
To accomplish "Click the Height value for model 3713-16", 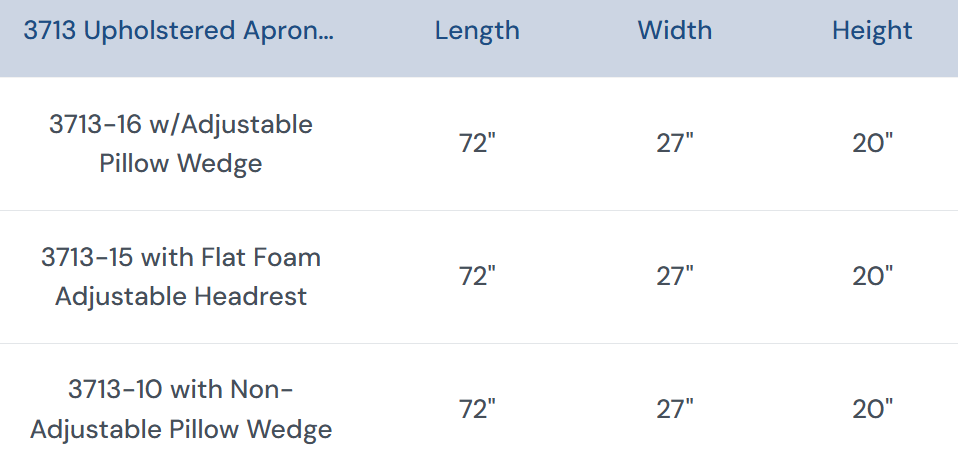I will pyautogui.click(x=872, y=144).
